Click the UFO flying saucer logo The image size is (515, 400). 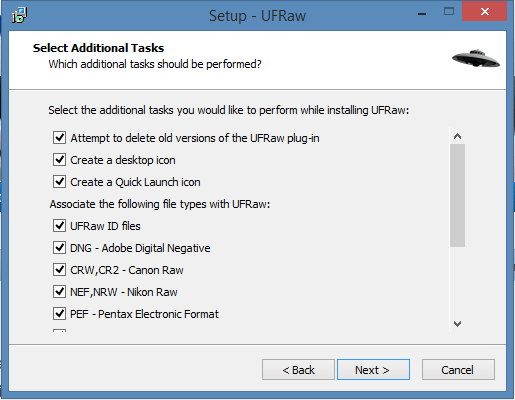(x=476, y=58)
